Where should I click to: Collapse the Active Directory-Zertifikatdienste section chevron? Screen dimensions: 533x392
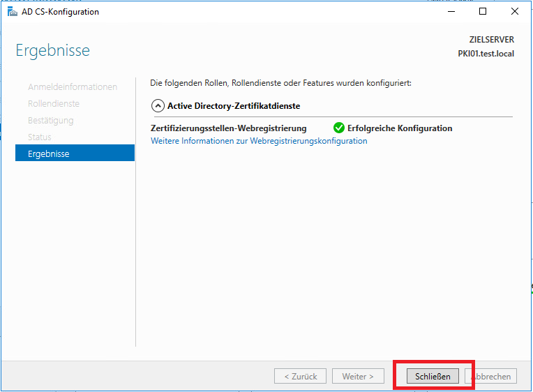point(157,107)
